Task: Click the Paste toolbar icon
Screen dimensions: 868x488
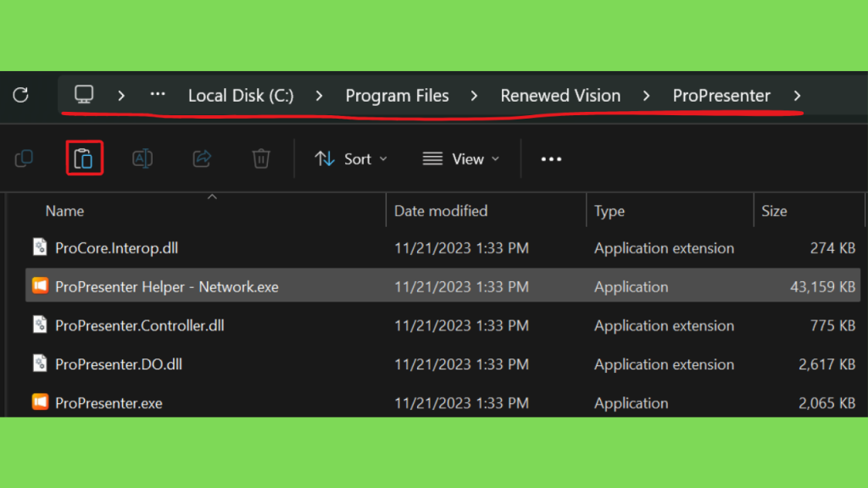Action: coord(84,158)
